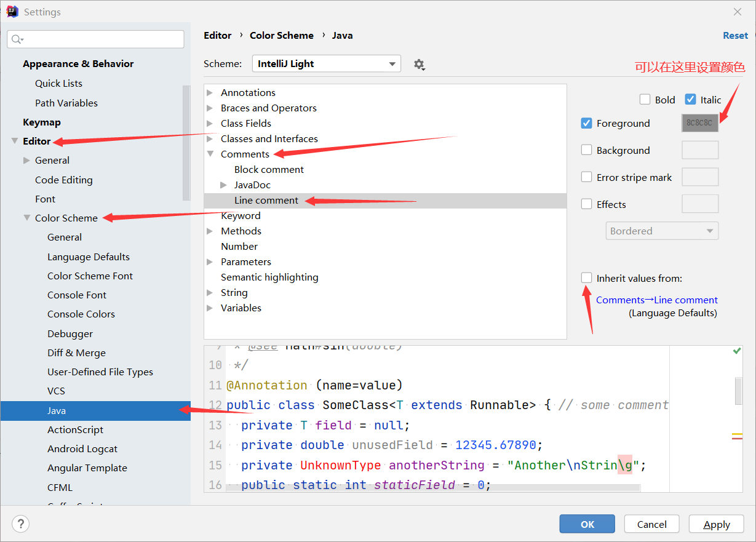Open Font settings page
Screen dimensions: 756x542
pos(45,199)
